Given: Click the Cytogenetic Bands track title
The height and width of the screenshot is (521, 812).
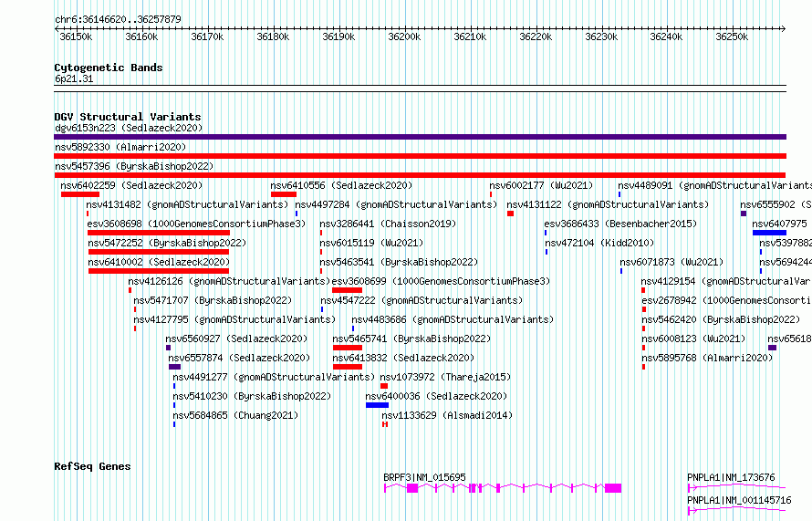Looking at the screenshot, I should (x=109, y=68).
